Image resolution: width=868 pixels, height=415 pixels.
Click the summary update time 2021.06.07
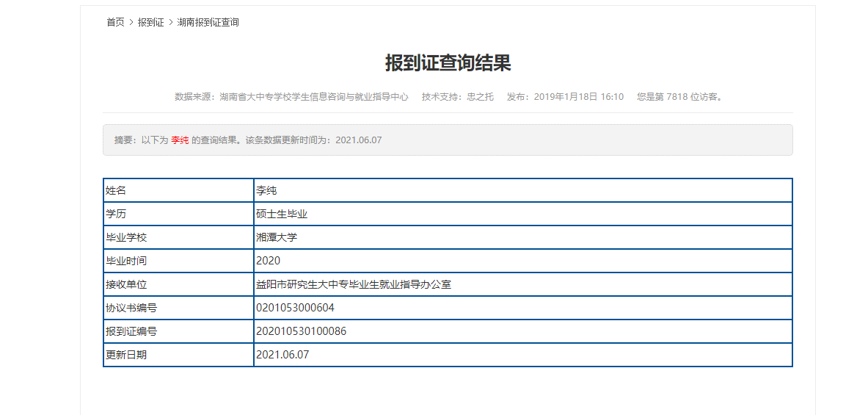coord(358,140)
